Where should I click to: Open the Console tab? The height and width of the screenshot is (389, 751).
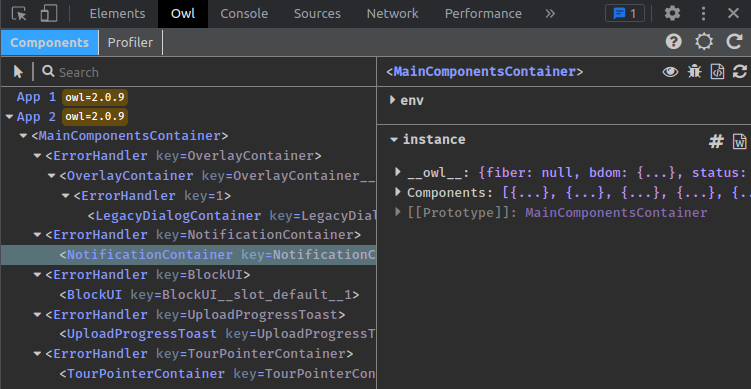(x=244, y=14)
